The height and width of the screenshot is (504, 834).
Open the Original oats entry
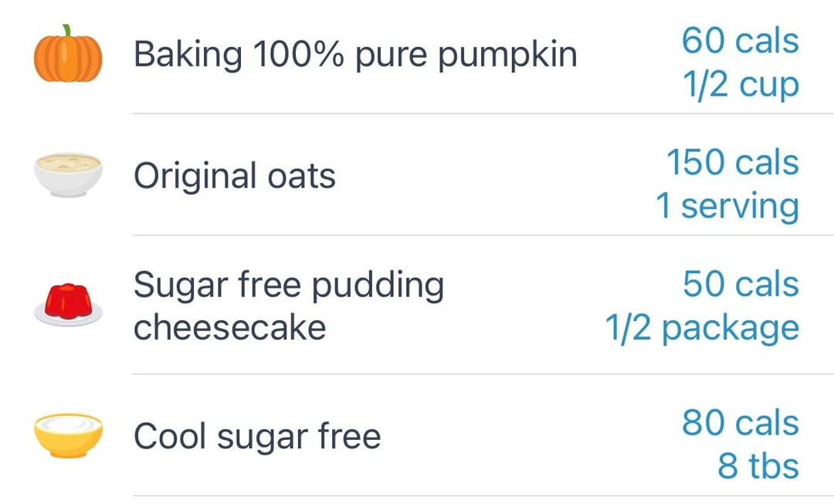tap(417, 174)
